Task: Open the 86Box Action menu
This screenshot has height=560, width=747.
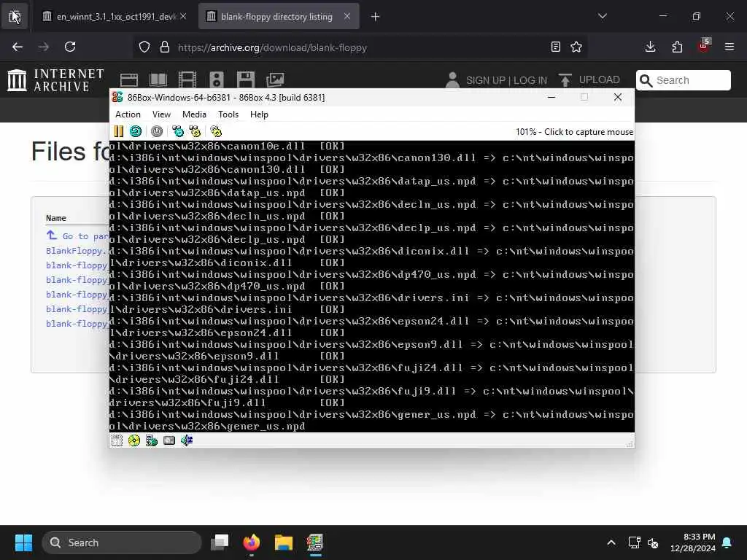Action: point(128,114)
